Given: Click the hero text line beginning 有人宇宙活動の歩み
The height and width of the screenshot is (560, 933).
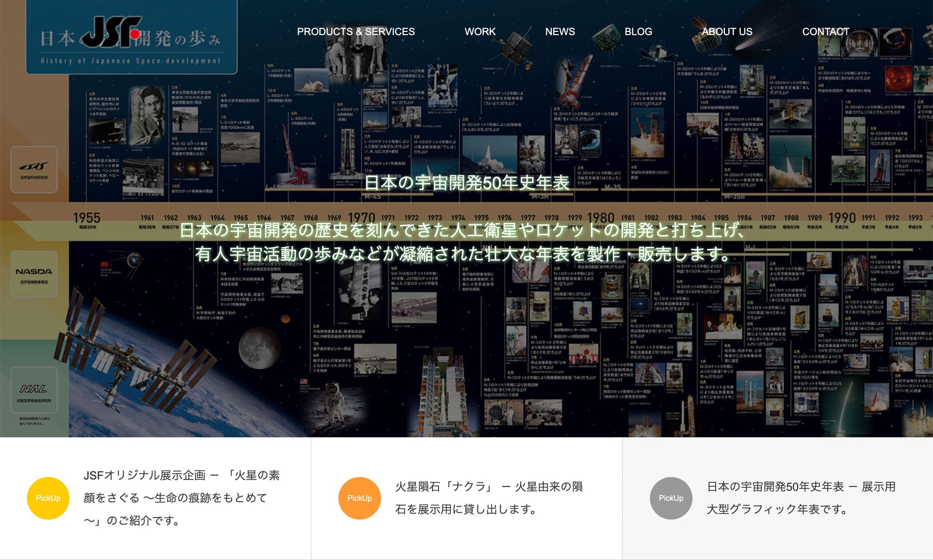Looking at the screenshot, I should [462, 254].
